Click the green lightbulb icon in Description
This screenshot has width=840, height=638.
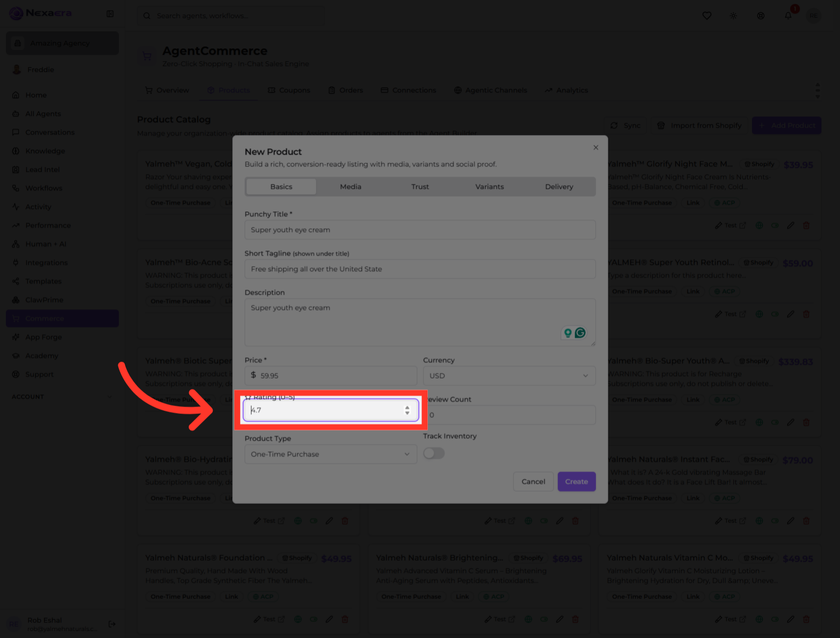pos(568,333)
